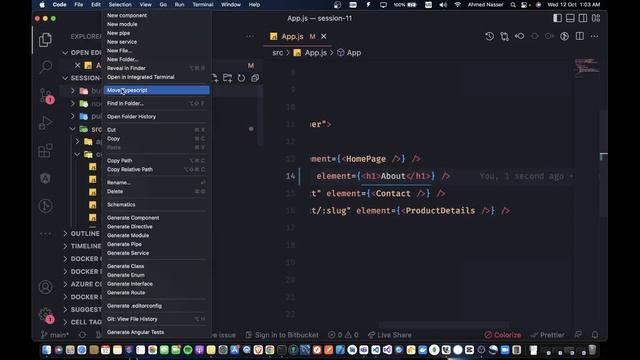Open the Manage gear icon
Viewport: 640px width, 360px height.
[x=46, y=315]
